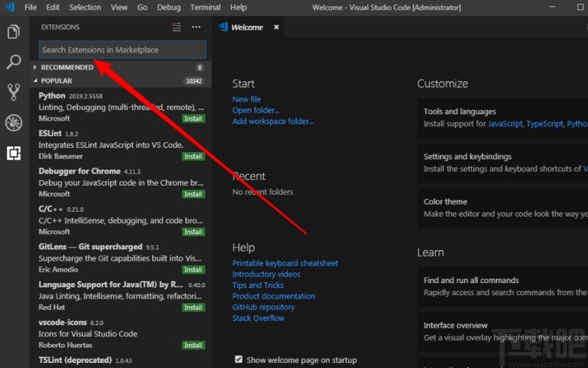Open GitHub repository link
The width and height of the screenshot is (588, 368).
tap(263, 307)
